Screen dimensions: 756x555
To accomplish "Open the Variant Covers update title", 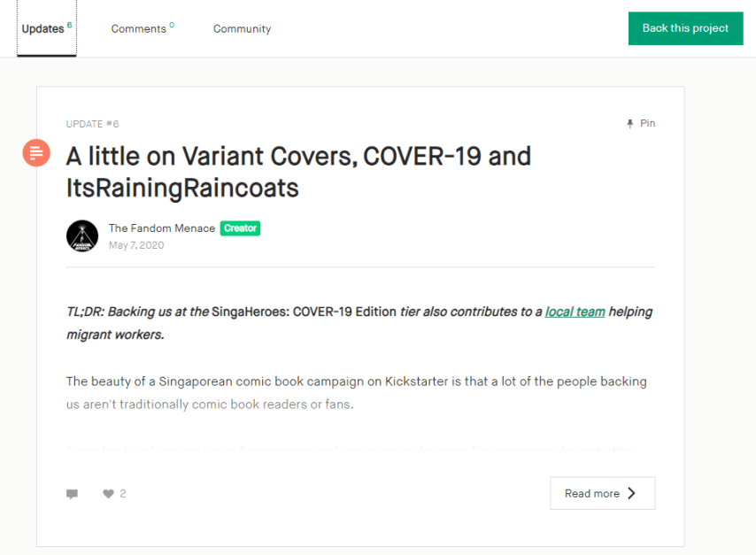I will click(298, 172).
